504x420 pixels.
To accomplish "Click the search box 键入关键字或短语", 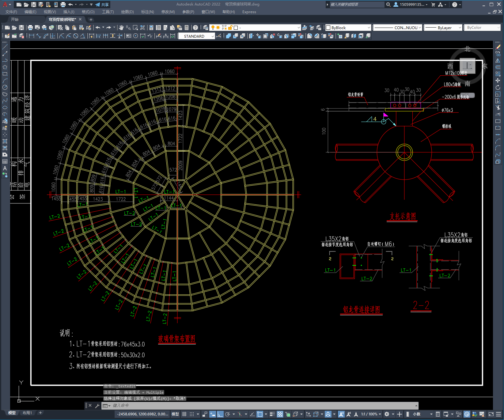I will [357, 5].
